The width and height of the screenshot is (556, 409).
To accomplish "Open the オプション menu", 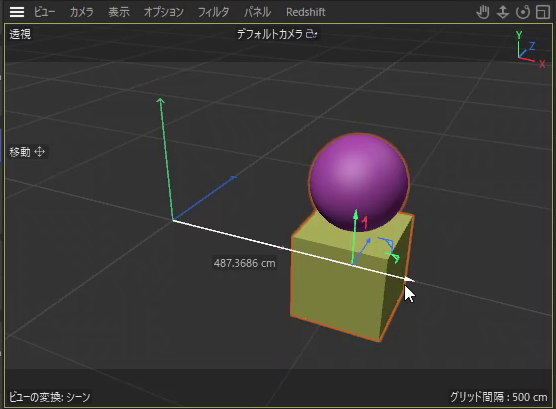I will click(163, 12).
